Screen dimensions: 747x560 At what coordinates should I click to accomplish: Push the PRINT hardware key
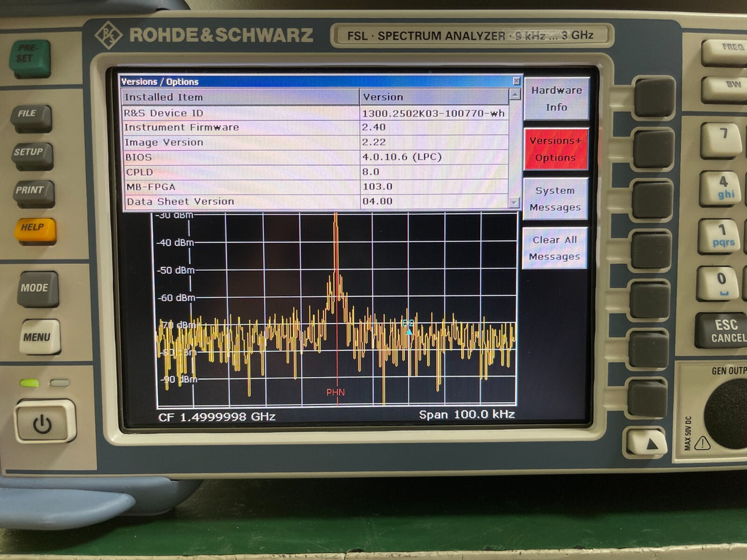tap(34, 194)
